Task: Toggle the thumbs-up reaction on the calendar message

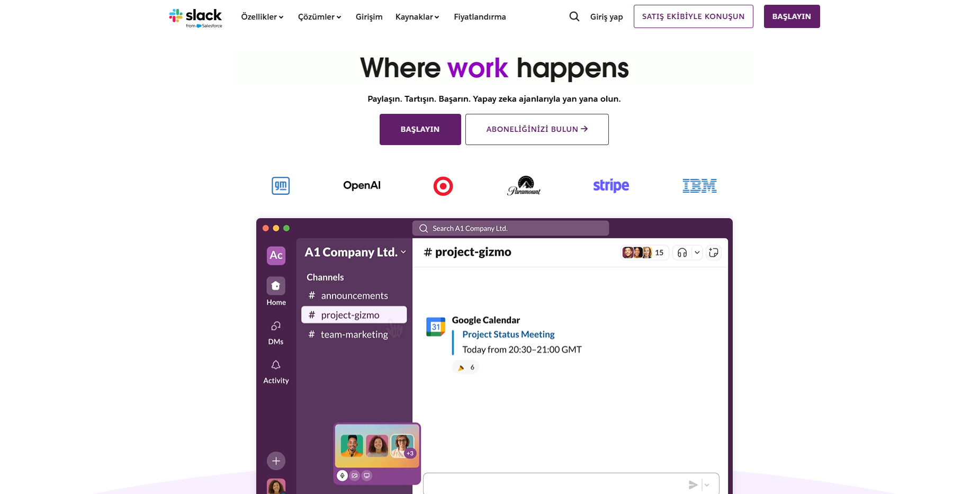Action: [465, 367]
